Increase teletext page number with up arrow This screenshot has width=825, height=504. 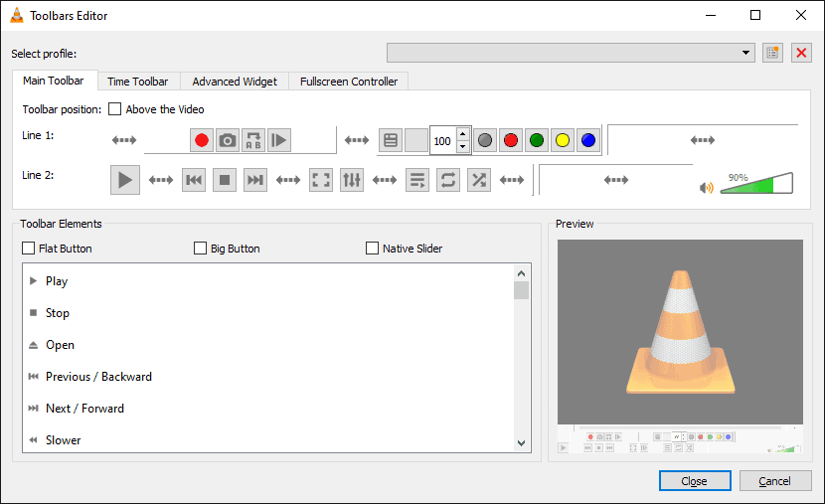point(463,134)
